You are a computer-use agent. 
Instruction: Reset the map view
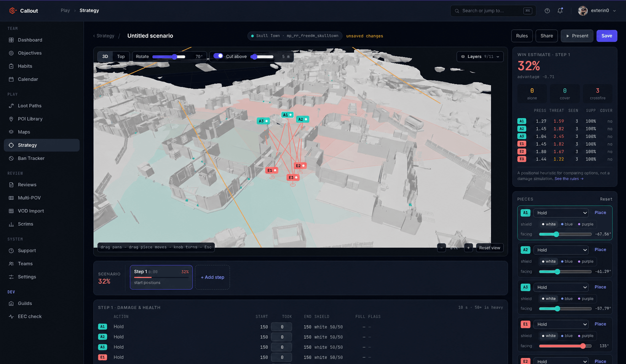pos(490,248)
